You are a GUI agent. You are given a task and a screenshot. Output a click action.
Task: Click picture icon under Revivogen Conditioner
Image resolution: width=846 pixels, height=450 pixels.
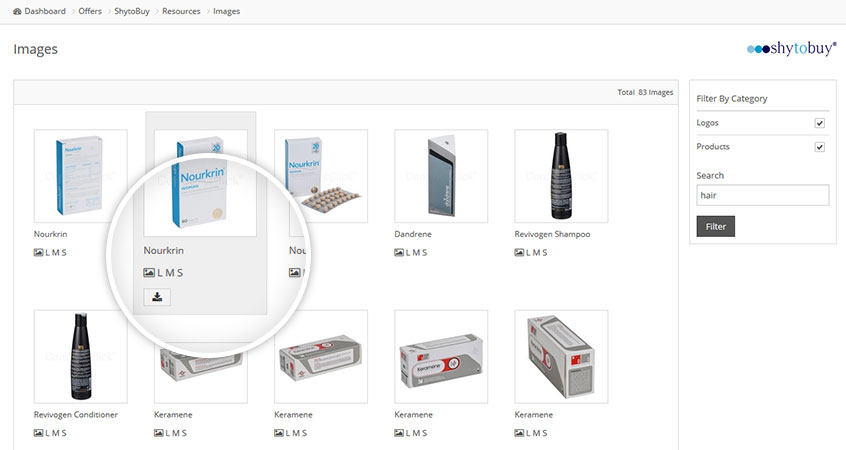coord(38,433)
